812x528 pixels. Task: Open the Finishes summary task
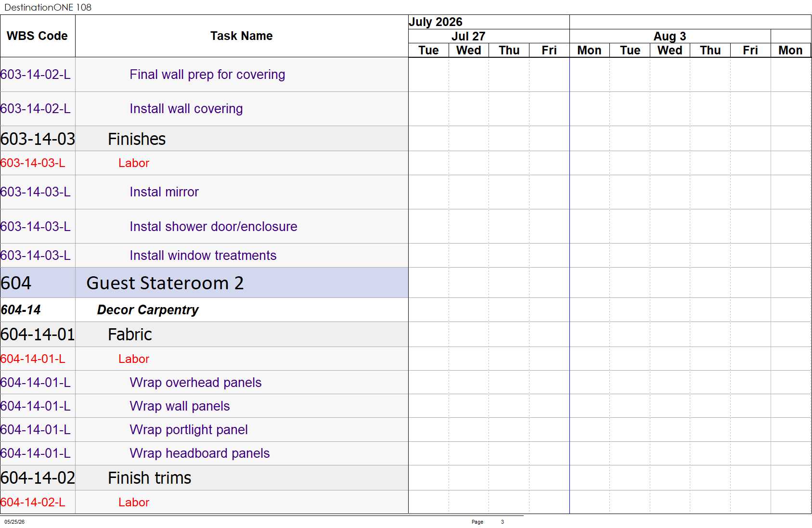137,139
